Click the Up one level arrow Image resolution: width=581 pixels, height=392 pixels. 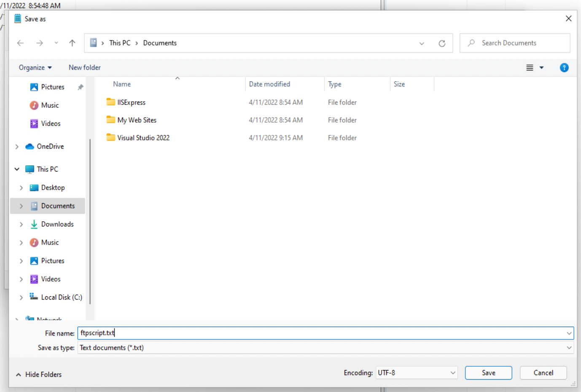click(x=72, y=43)
